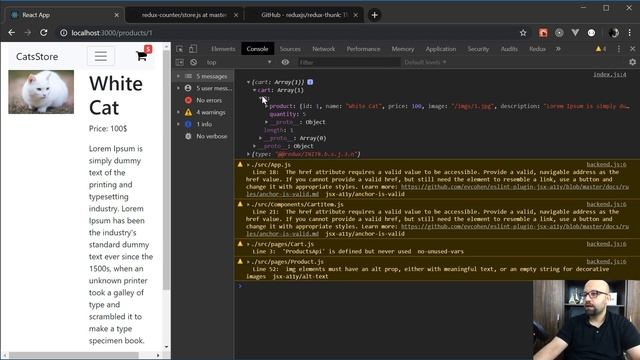The width and height of the screenshot is (640, 360).
Task: Collapse the {cart: Array(1)} object
Action: [x=248, y=82]
